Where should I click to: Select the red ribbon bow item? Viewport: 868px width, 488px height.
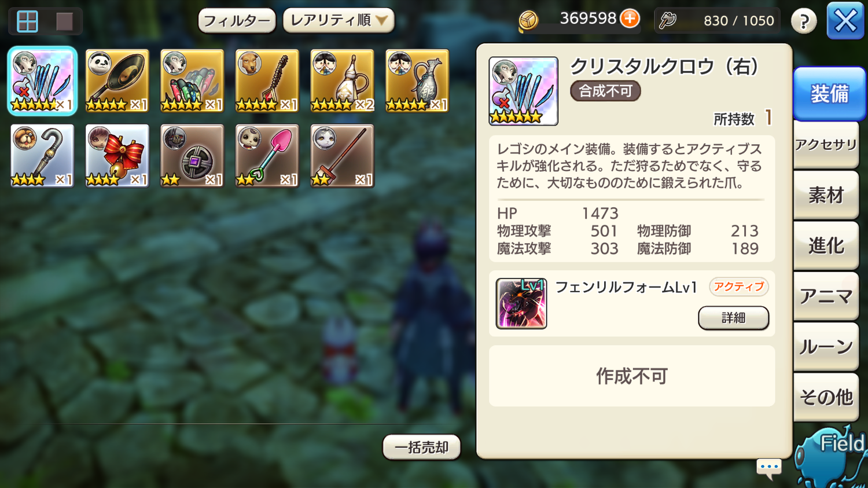[117, 156]
